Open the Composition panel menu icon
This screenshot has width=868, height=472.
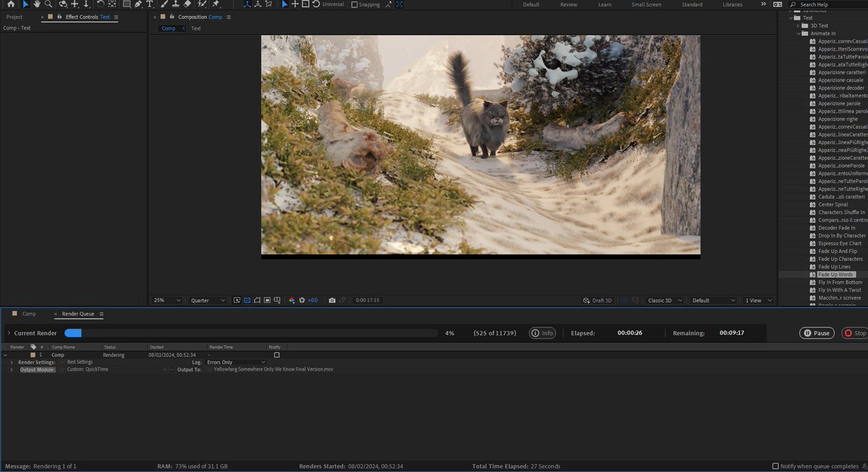point(229,17)
